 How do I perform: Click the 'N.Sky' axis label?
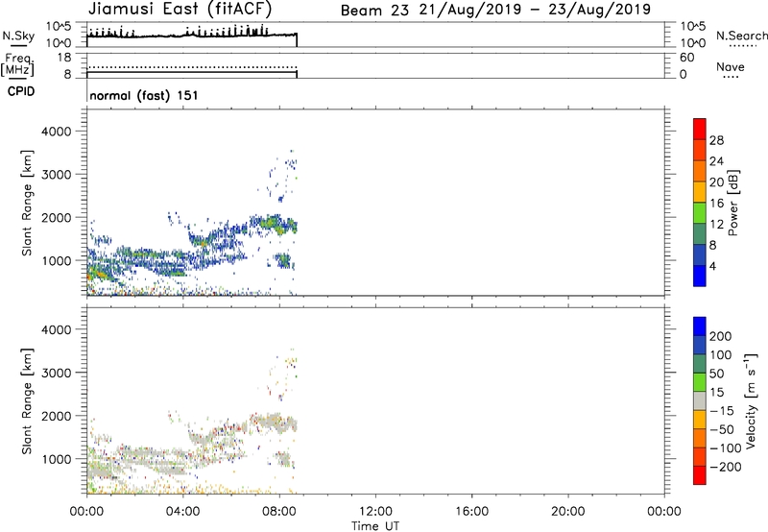click(x=18, y=36)
